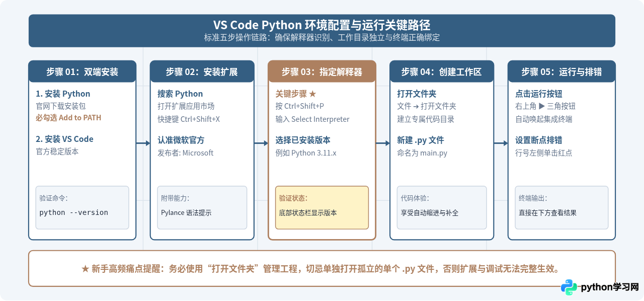The width and height of the screenshot is (644, 301).
Task: Click the '验证状态:' label
Action: pos(293,198)
